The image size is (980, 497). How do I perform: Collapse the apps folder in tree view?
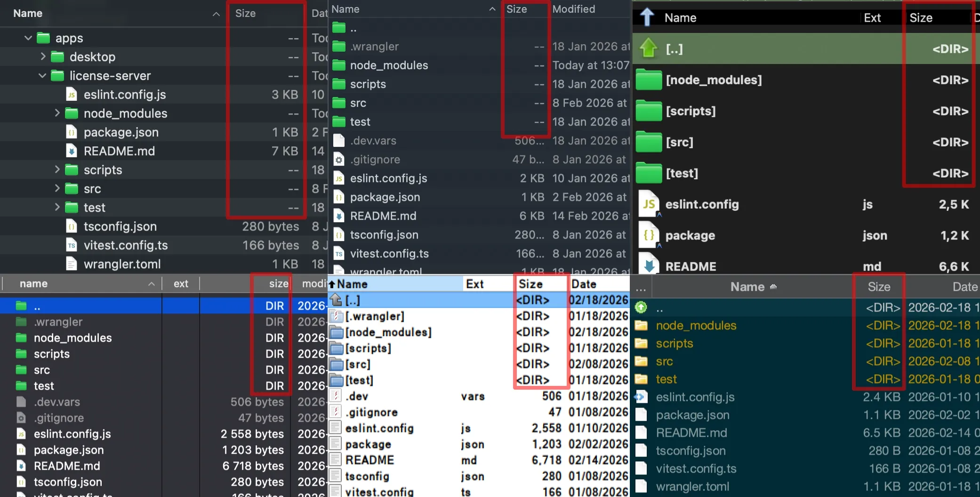coord(28,38)
